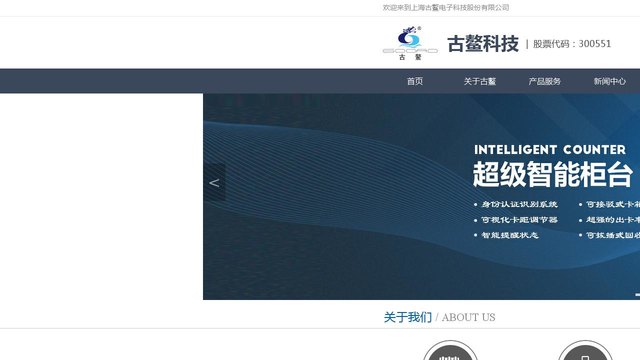Viewport: 640px width, 360px height.
Task: Click the INTELLIGENT COUNTER banner text
Action: click(x=550, y=150)
